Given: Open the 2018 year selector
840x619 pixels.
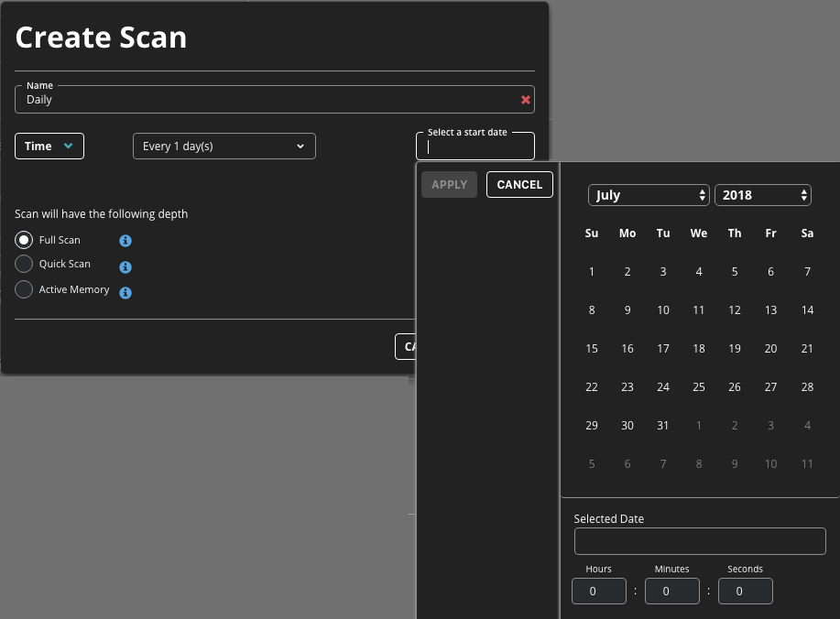Looking at the screenshot, I should [x=763, y=195].
